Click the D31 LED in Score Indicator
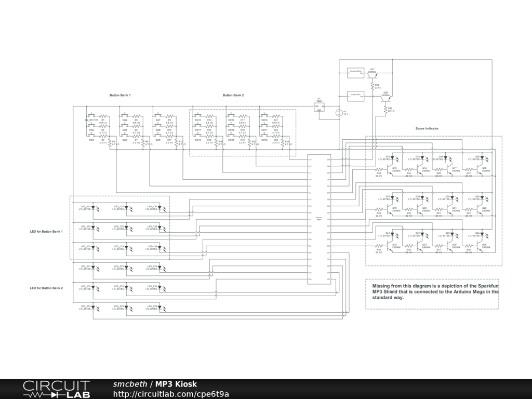The image size is (532, 399). [x=392, y=158]
